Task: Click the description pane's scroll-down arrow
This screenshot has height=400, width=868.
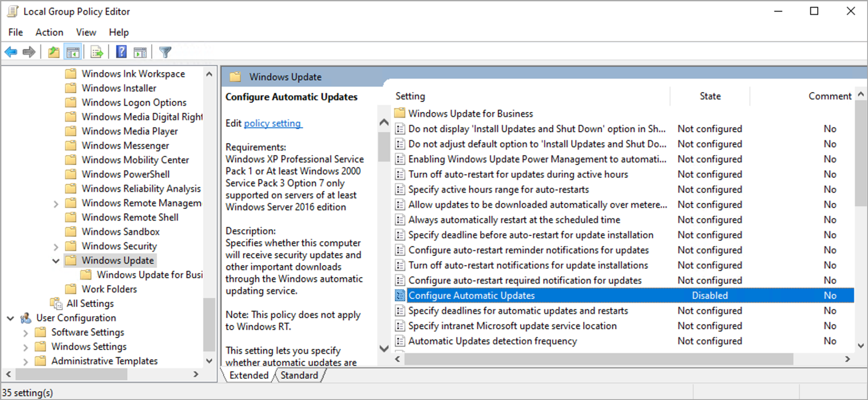Action: pyautogui.click(x=384, y=348)
